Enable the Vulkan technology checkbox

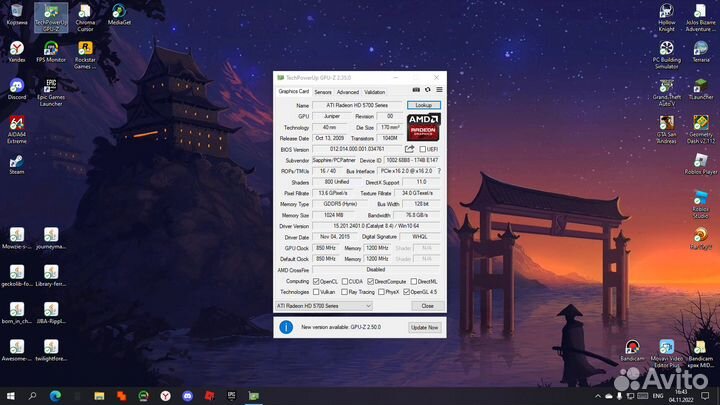coord(316,292)
